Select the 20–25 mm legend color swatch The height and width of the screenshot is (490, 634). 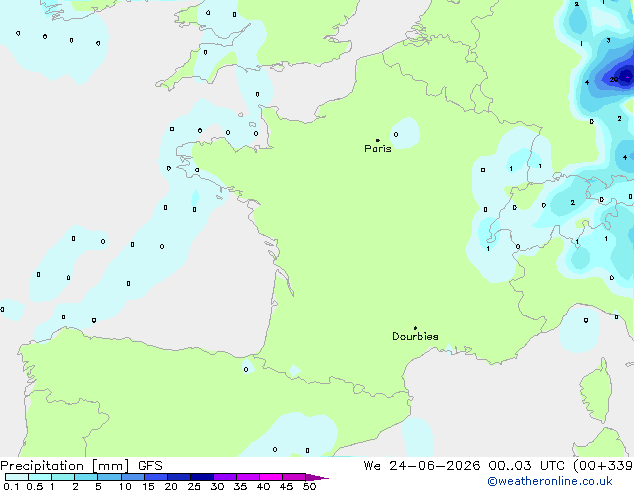178,477
